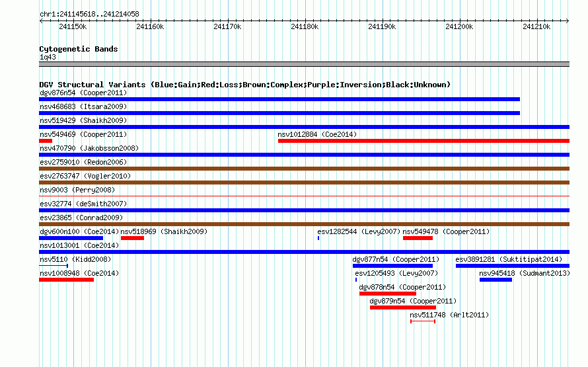This screenshot has width=588, height=367.
Task: Click nsv1008948 (Coe2014) label
Action: pyautogui.click(x=79, y=273)
